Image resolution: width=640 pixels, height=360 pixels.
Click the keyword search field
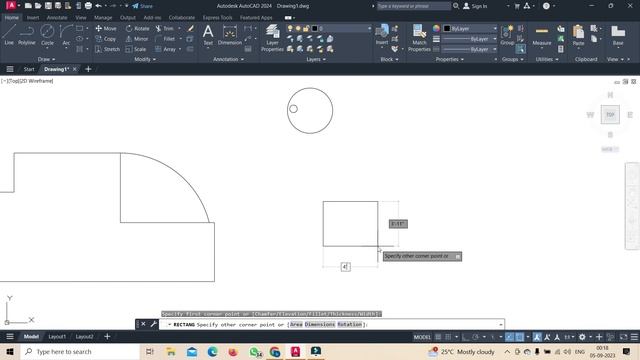(413, 6)
